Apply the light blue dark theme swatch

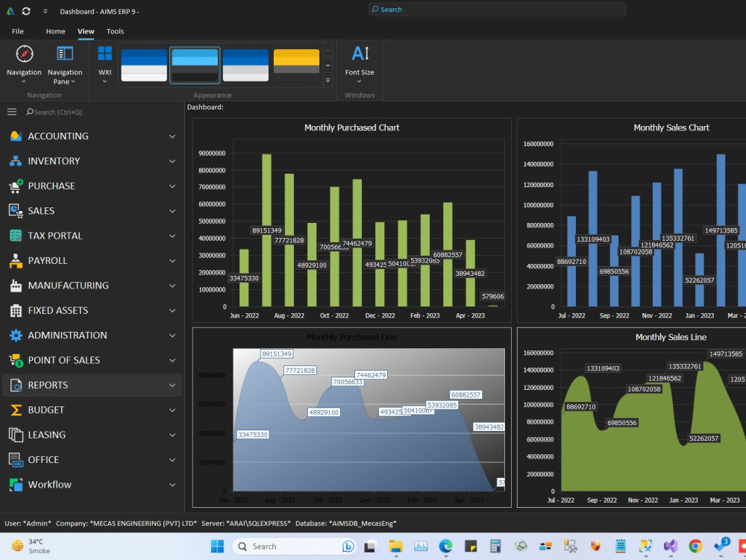click(x=195, y=65)
